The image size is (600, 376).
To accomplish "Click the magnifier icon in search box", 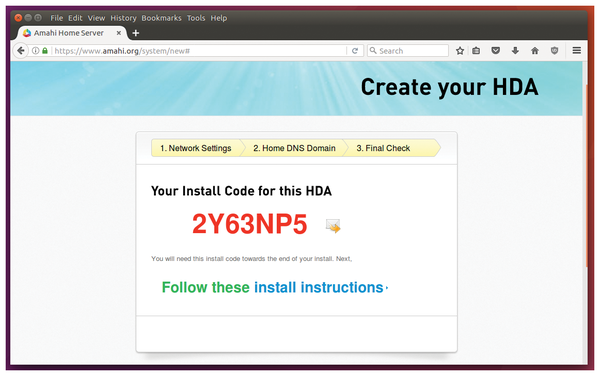I will click(x=373, y=50).
